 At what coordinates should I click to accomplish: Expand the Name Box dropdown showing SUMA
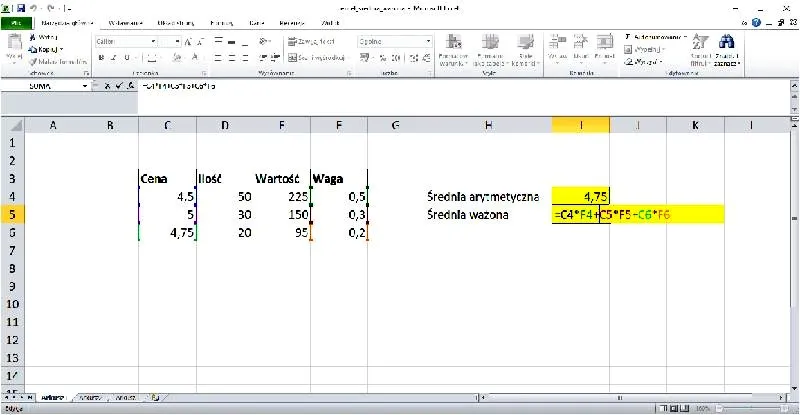point(85,86)
